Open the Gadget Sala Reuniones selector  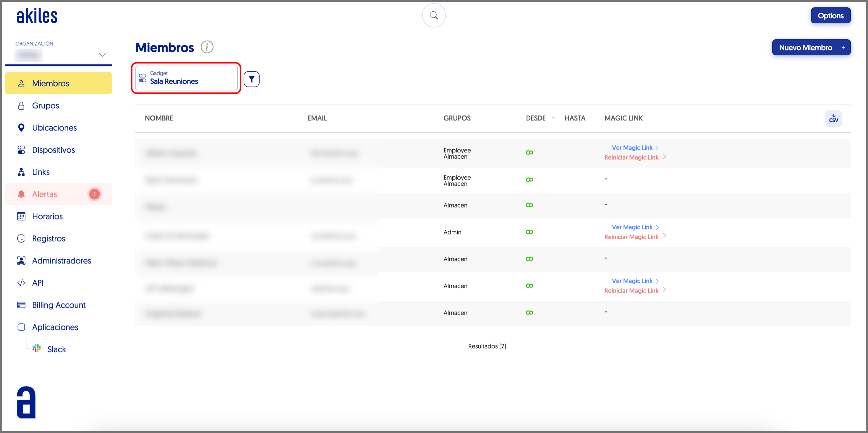(186, 78)
